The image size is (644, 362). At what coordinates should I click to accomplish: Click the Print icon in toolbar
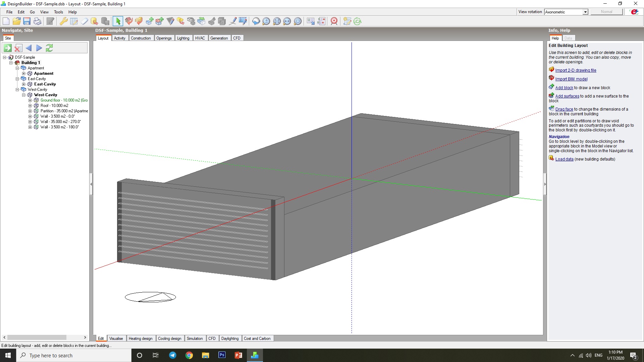click(37, 21)
